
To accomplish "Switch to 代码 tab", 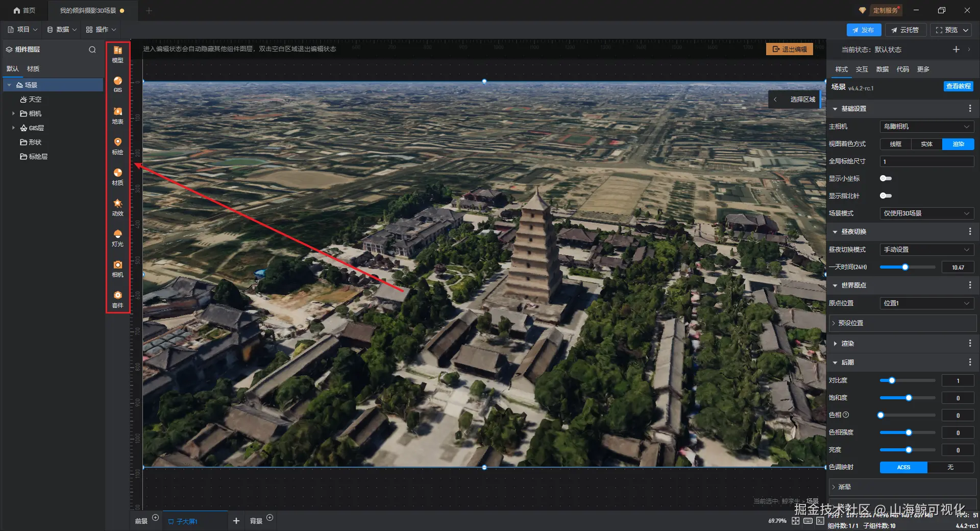I will click(x=902, y=69).
